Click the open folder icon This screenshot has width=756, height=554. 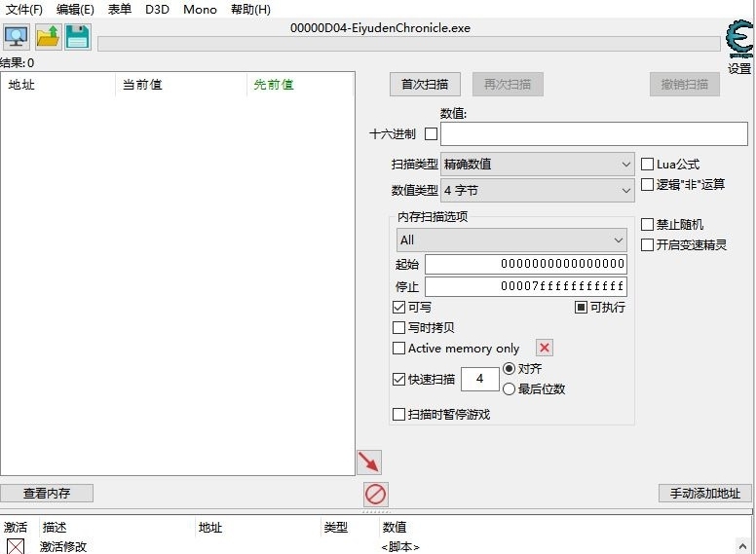point(48,37)
